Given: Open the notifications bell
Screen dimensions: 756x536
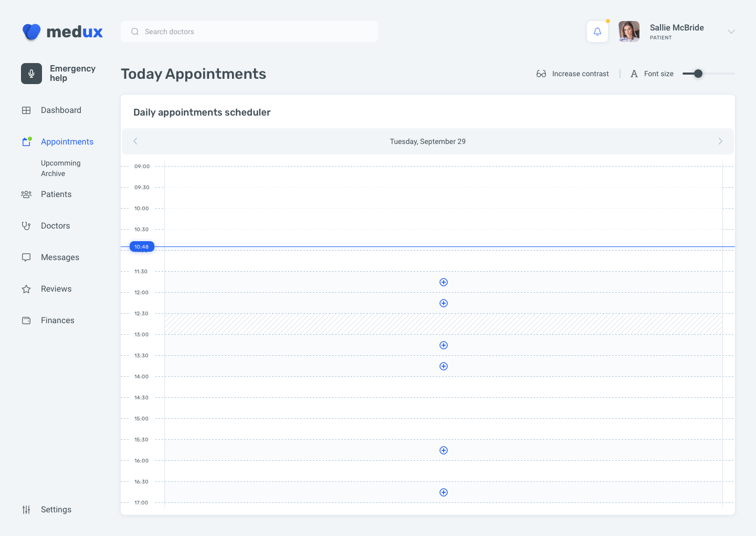Looking at the screenshot, I should point(597,32).
